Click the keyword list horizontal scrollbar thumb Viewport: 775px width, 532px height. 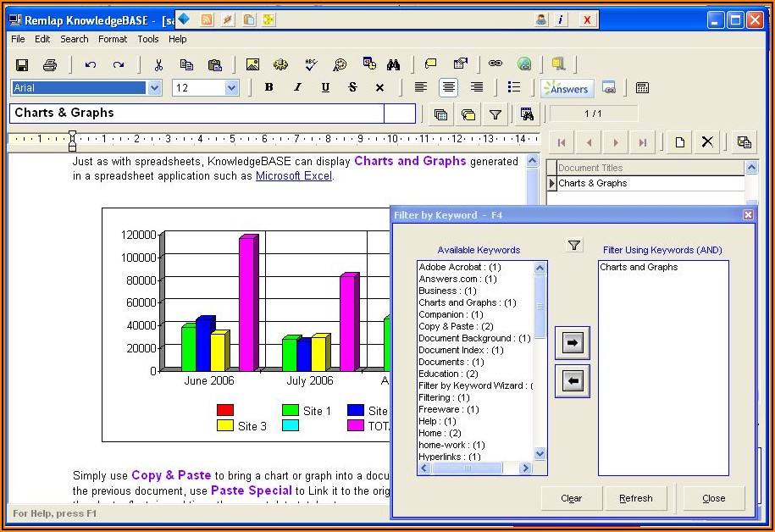pyautogui.click(x=468, y=468)
